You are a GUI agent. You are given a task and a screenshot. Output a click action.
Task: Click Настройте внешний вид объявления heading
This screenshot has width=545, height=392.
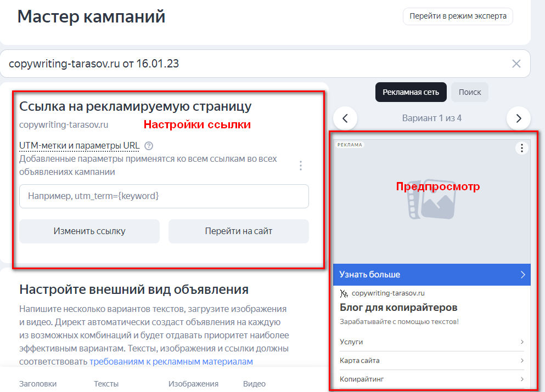pyautogui.click(x=134, y=289)
